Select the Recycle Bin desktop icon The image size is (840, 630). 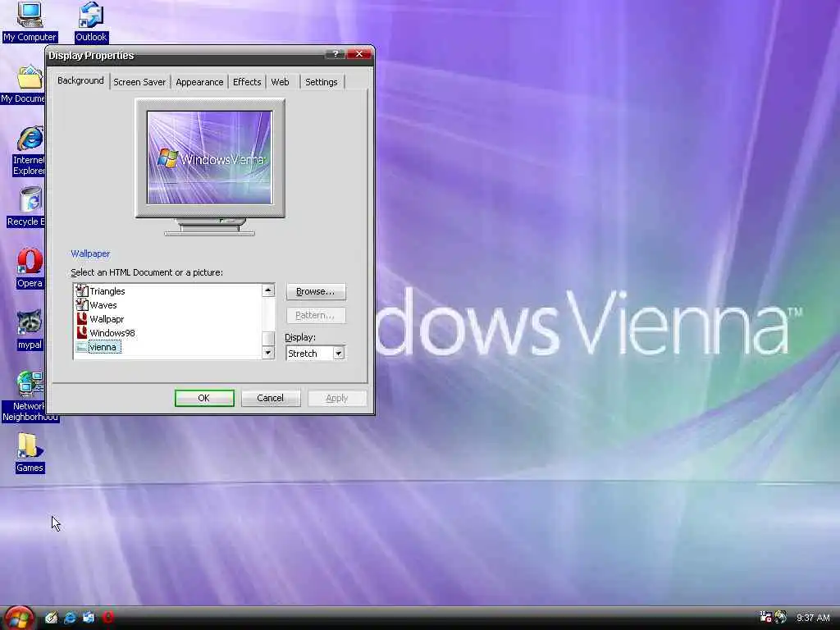tap(30, 200)
